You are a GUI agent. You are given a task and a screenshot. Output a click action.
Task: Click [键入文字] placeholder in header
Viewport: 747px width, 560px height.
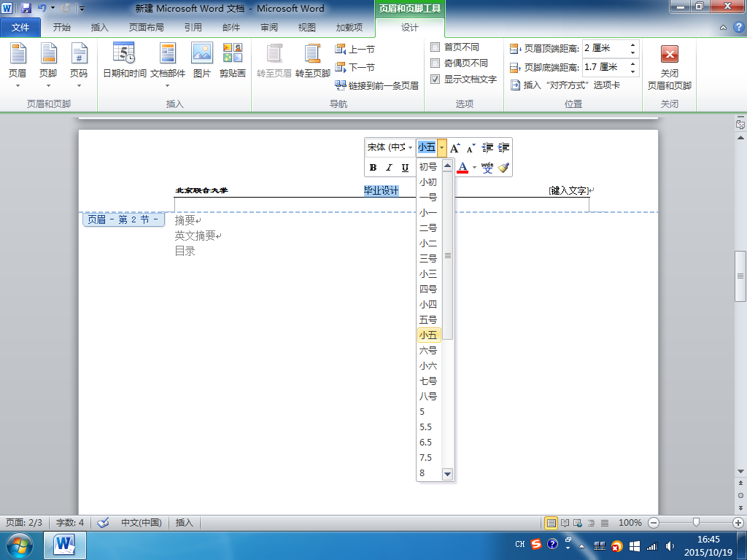pyautogui.click(x=569, y=190)
